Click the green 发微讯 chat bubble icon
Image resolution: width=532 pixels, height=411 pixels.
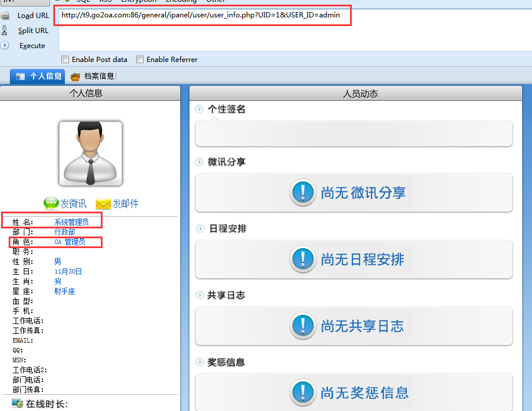(51, 203)
